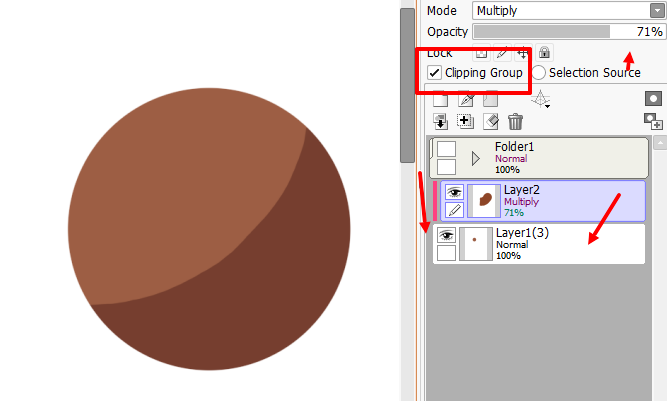Click the layer list scroll-up arrow

(660, 143)
